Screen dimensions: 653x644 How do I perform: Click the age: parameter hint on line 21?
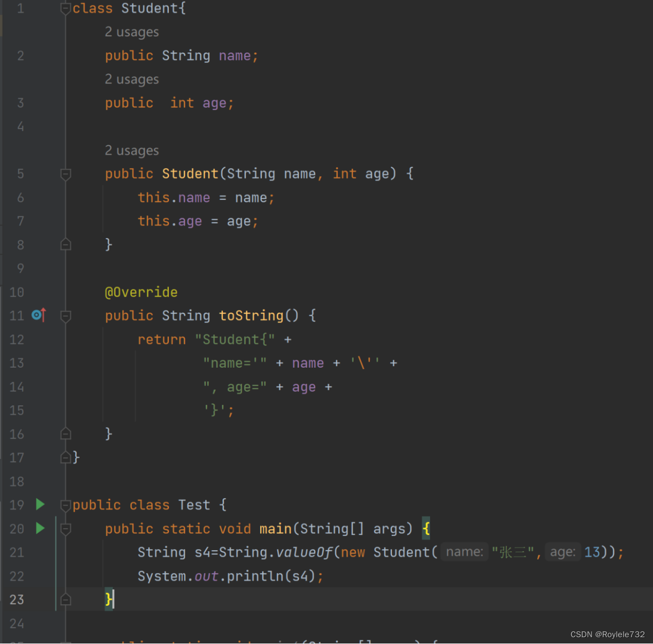point(562,551)
